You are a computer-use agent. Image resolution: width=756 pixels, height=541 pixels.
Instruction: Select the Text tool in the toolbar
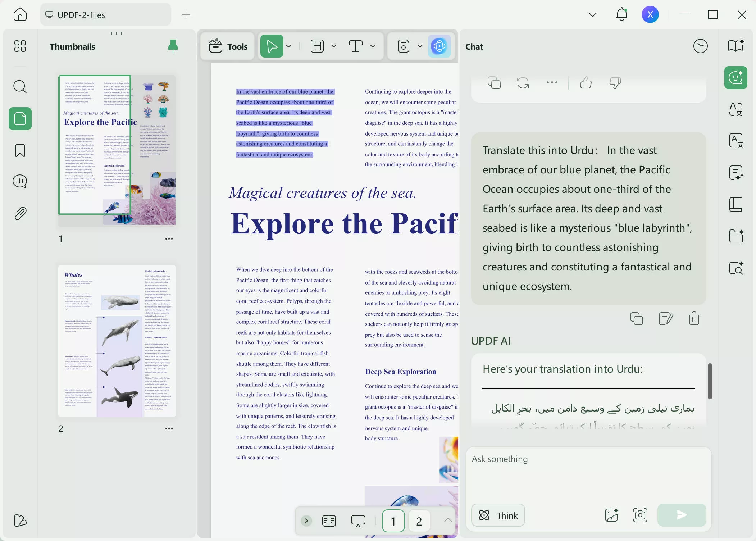[x=356, y=46]
